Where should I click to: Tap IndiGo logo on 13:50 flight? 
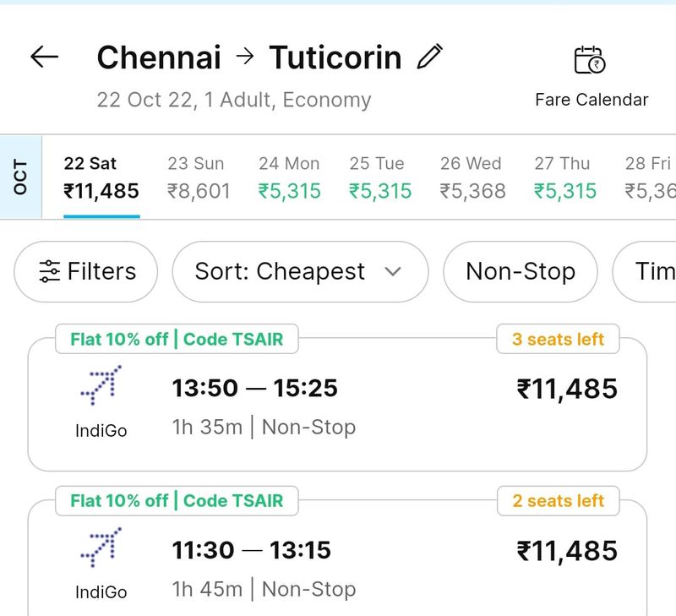point(101,386)
